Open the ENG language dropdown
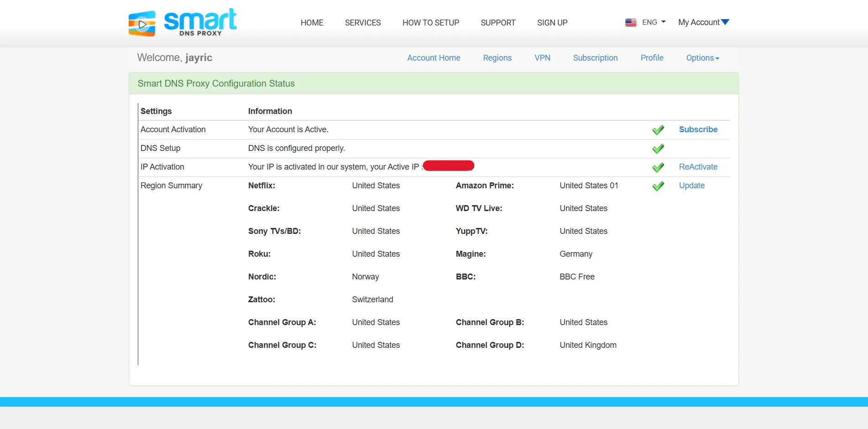The height and width of the screenshot is (429, 868). click(653, 21)
